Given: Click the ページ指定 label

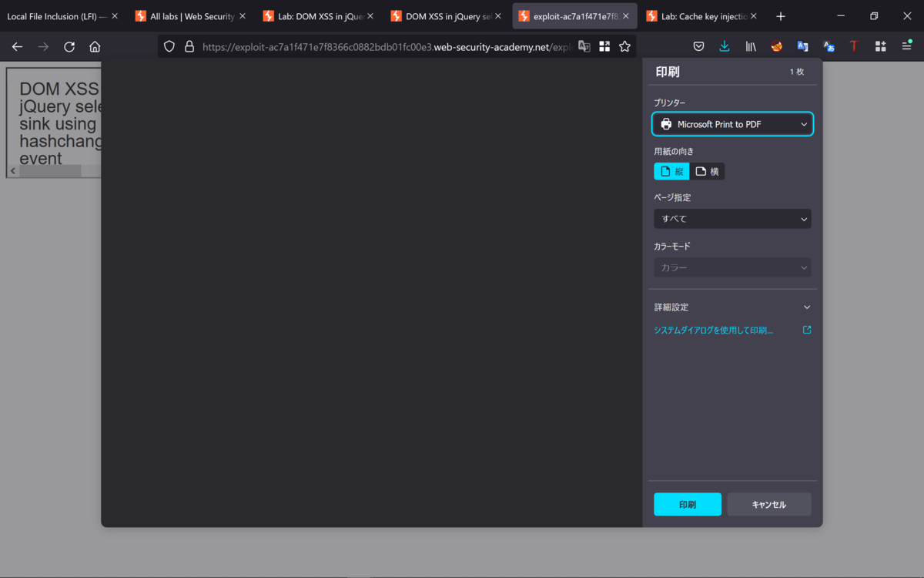Looking at the screenshot, I should [x=672, y=197].
